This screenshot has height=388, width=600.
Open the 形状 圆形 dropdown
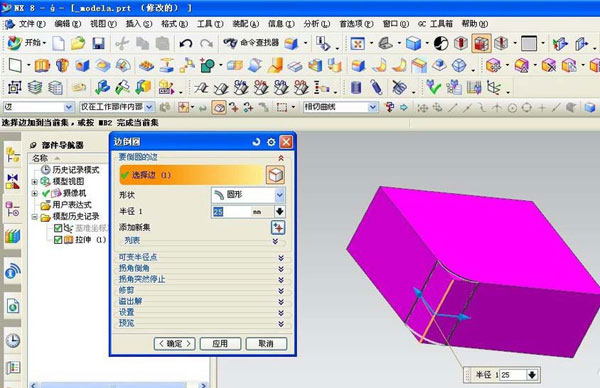tap(248, 195)
